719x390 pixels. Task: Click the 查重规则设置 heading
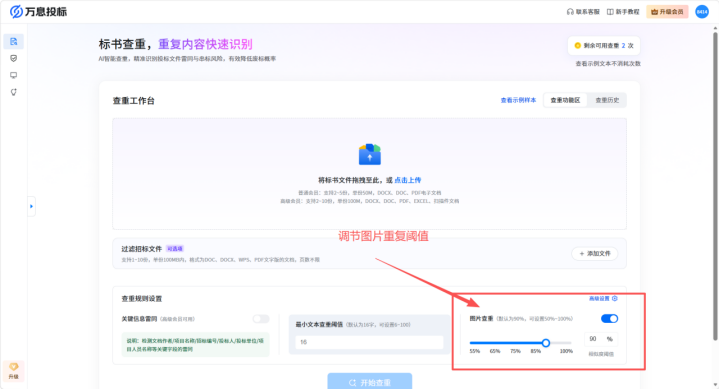142,299
